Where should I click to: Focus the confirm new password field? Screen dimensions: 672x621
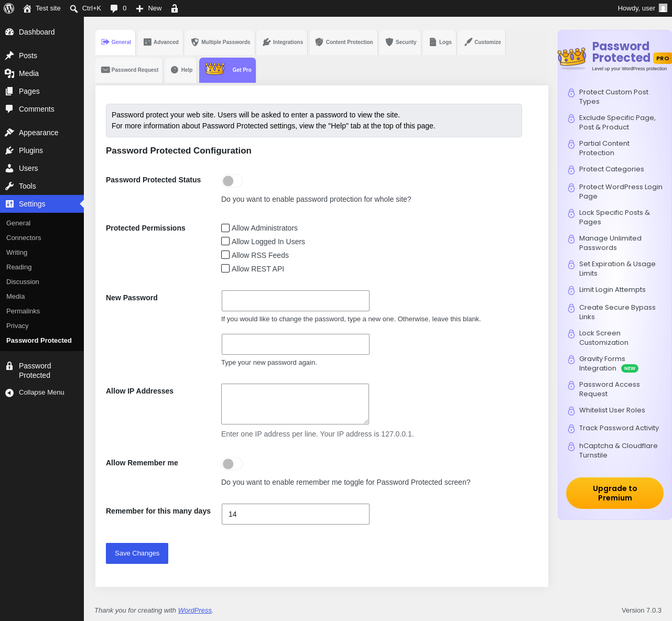click(296, 344)
